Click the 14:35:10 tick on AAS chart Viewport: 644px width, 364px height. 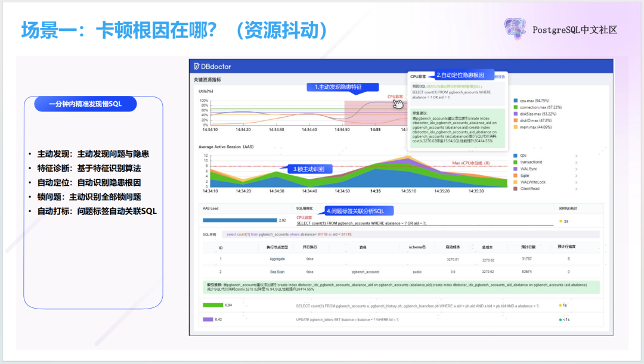point(408,191)
